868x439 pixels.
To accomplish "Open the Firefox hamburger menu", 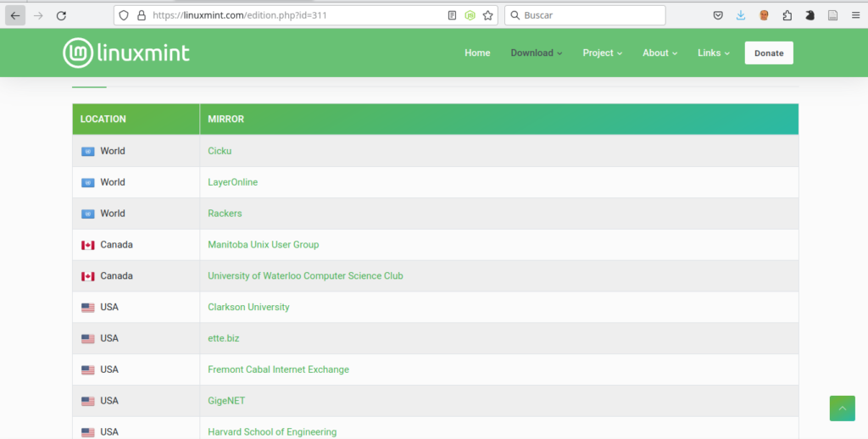I will [856, 15].
